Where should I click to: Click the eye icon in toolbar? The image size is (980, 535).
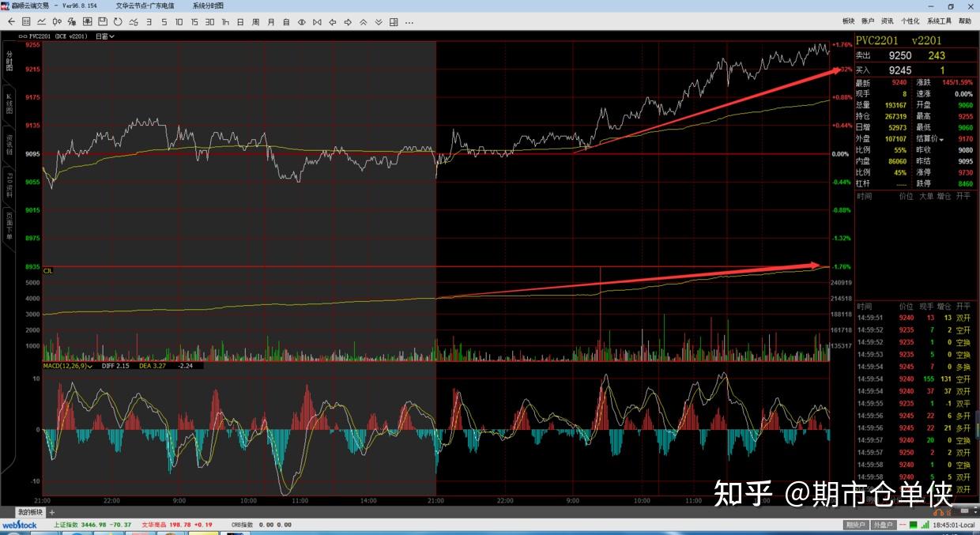click(302, 21)
